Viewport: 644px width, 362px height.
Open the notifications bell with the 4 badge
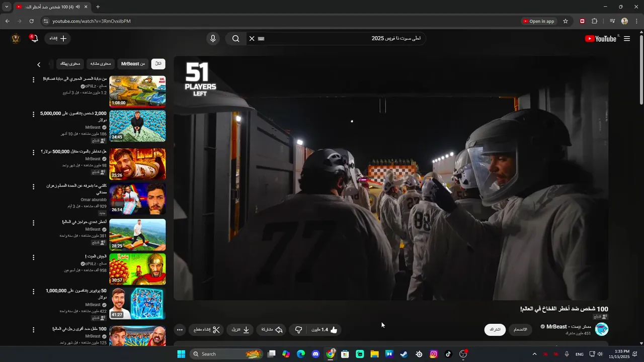click(x=34, y=38)
